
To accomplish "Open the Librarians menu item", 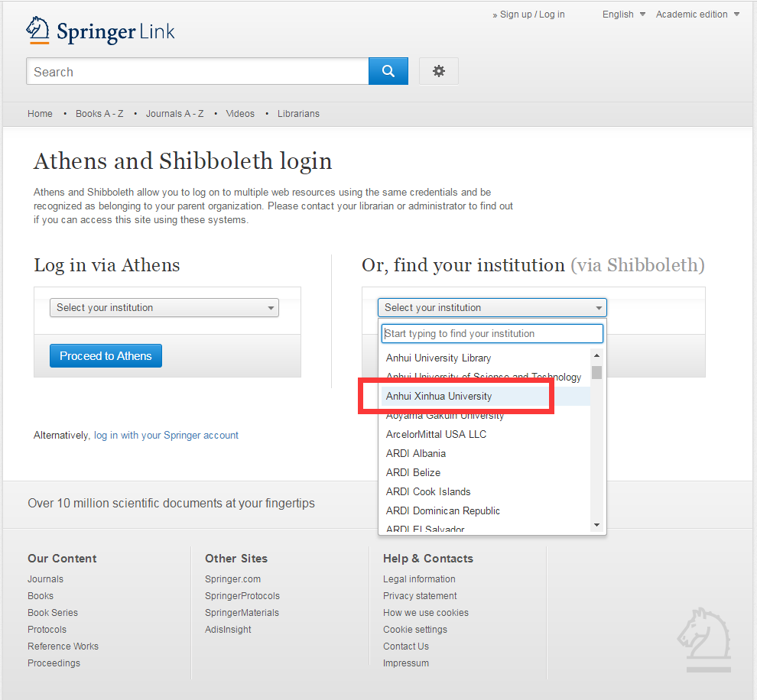I will 298,114.
